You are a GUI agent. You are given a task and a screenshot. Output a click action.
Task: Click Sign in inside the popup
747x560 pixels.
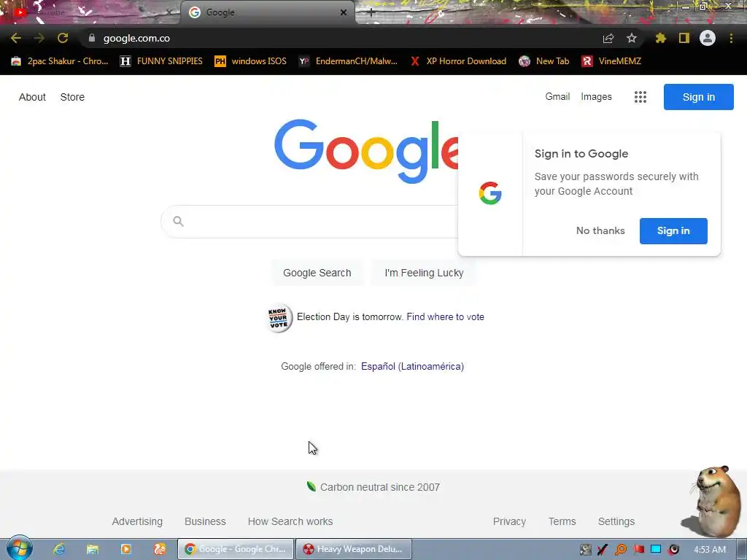(673, 231)
